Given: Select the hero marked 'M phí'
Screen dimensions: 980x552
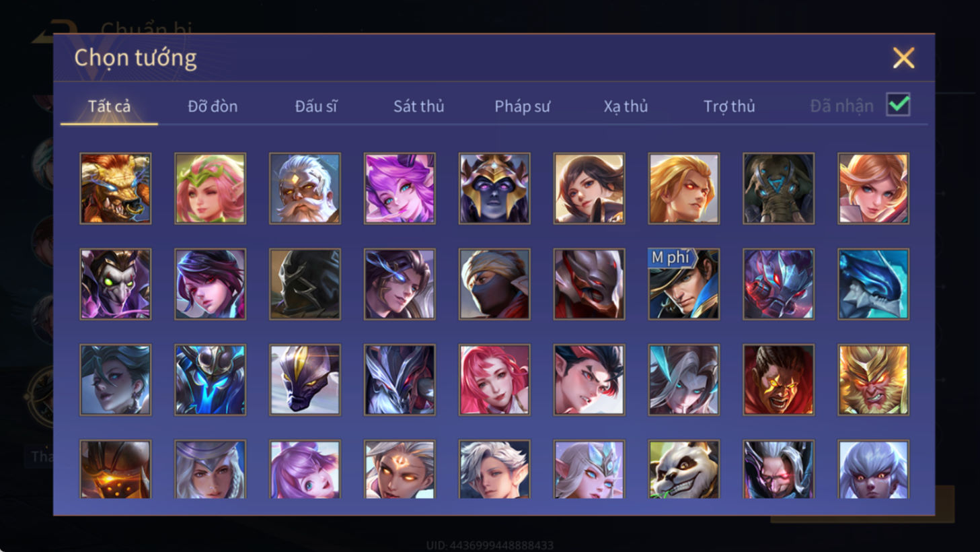Looking at the screenshot, I should 683,284.
